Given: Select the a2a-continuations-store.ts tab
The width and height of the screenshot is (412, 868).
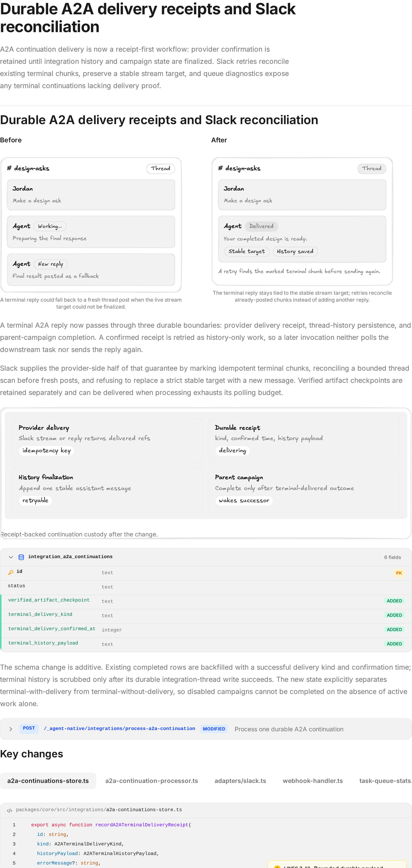Looking at the screenshot, I should pyautogui.click(x=48, y=781).
